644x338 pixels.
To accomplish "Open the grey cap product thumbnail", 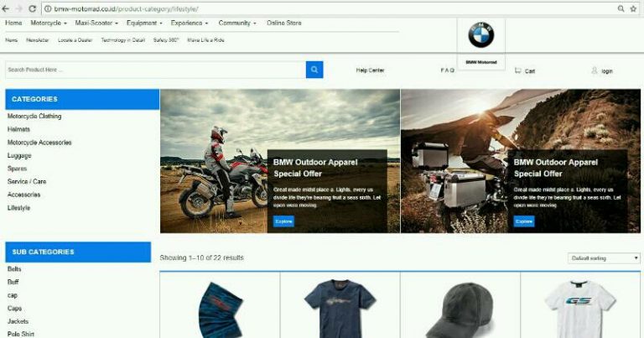I will pos(460,307).
